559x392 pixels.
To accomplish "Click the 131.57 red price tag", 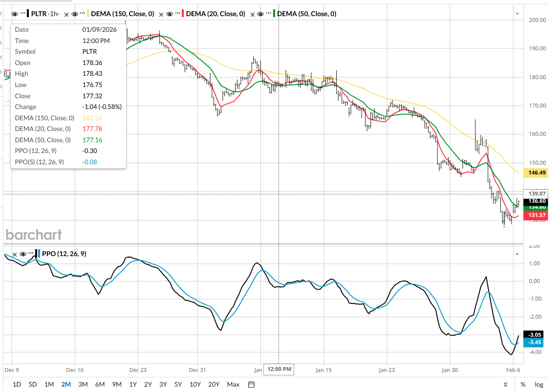I will pos(536,215).
